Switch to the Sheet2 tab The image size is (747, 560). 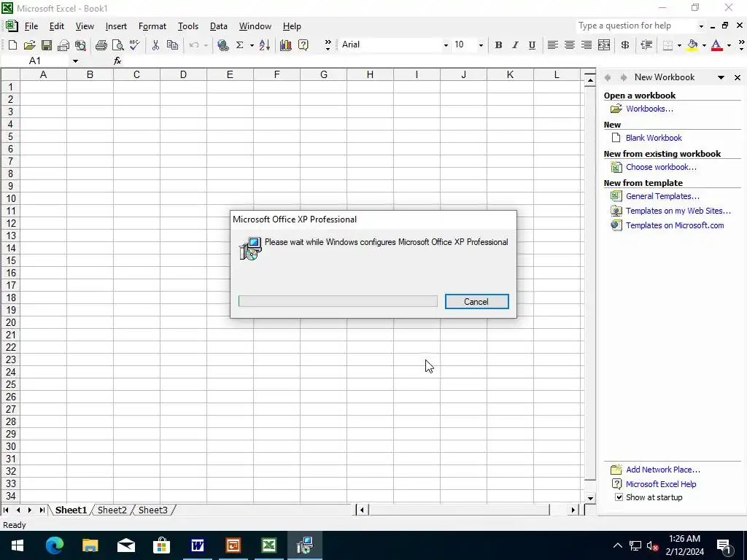112,510
